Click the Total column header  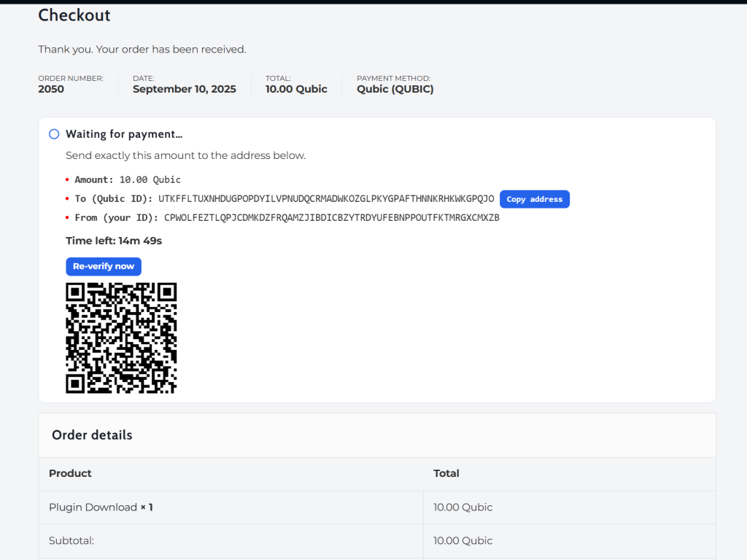pos(446,473)
